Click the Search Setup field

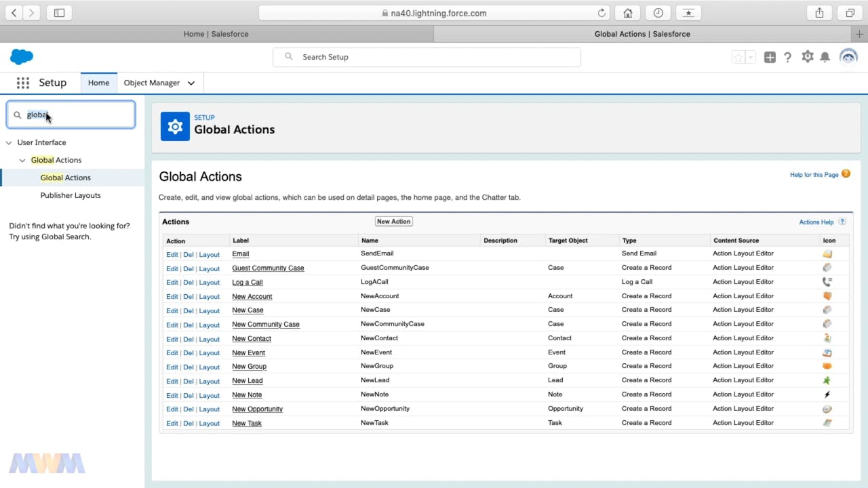point(427,57)
